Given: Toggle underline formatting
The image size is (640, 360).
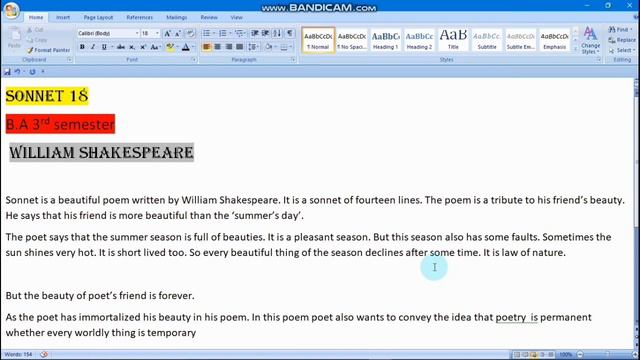Looking at the screenshot, I should pyautogui.click(x=104, y=47).
